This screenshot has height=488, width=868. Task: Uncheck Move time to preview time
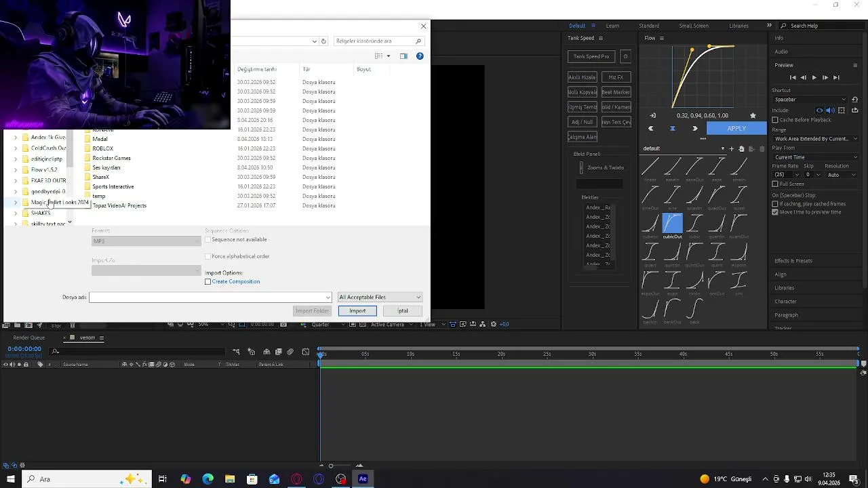(775, 212)
